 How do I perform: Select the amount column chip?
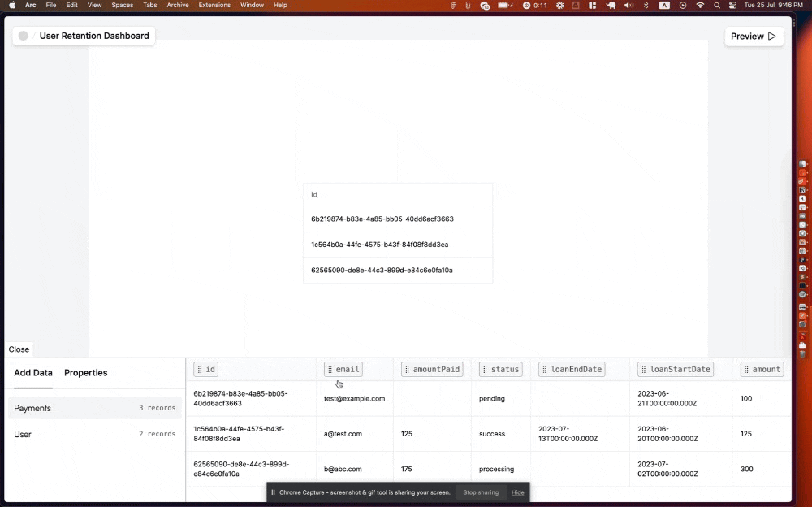(x=762, y=370)
